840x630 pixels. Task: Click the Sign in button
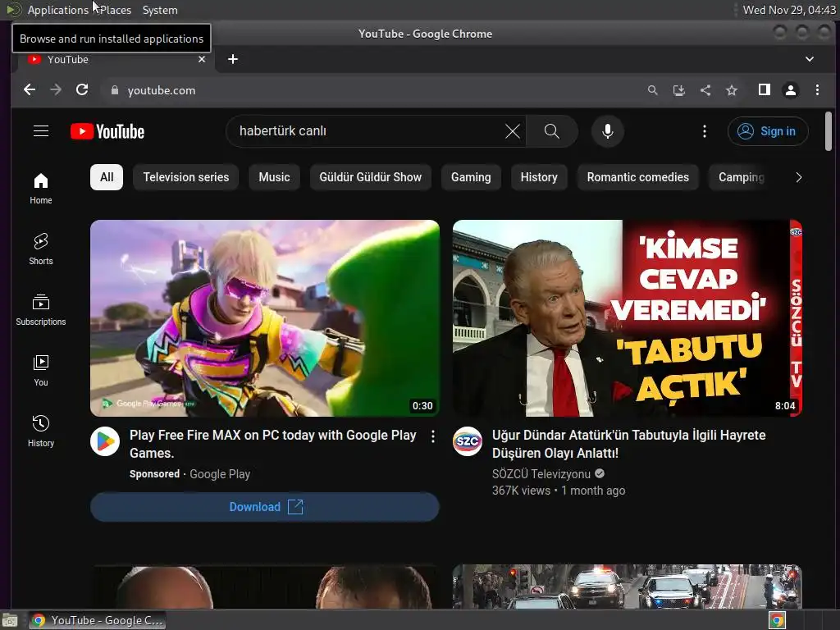tap(768, 131)
